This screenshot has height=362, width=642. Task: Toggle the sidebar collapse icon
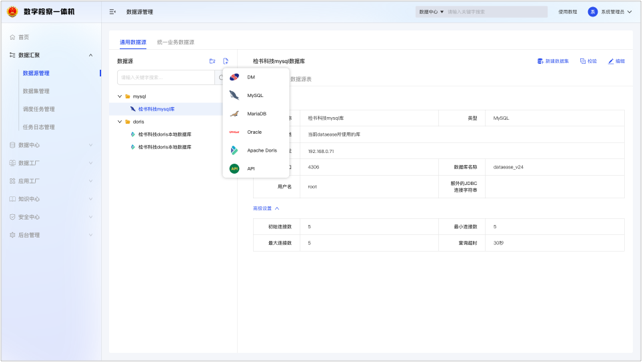pyautogui.click(x=113, y=12)
